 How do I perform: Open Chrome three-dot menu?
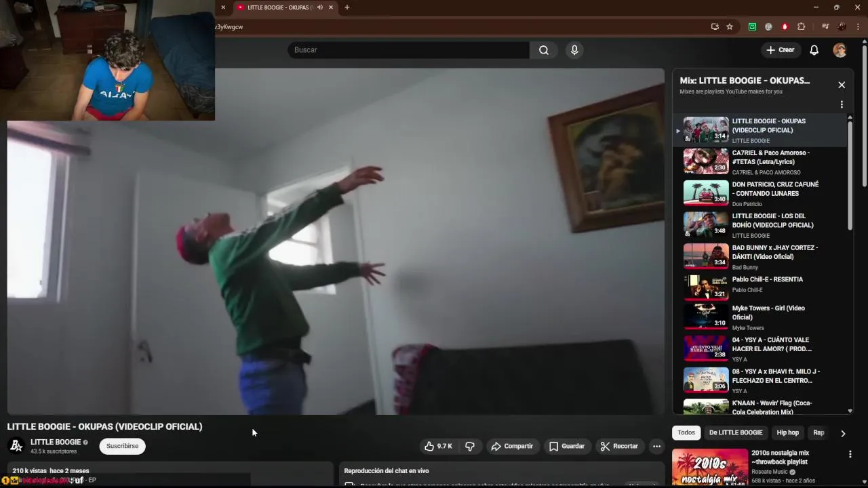coord(858,26)
